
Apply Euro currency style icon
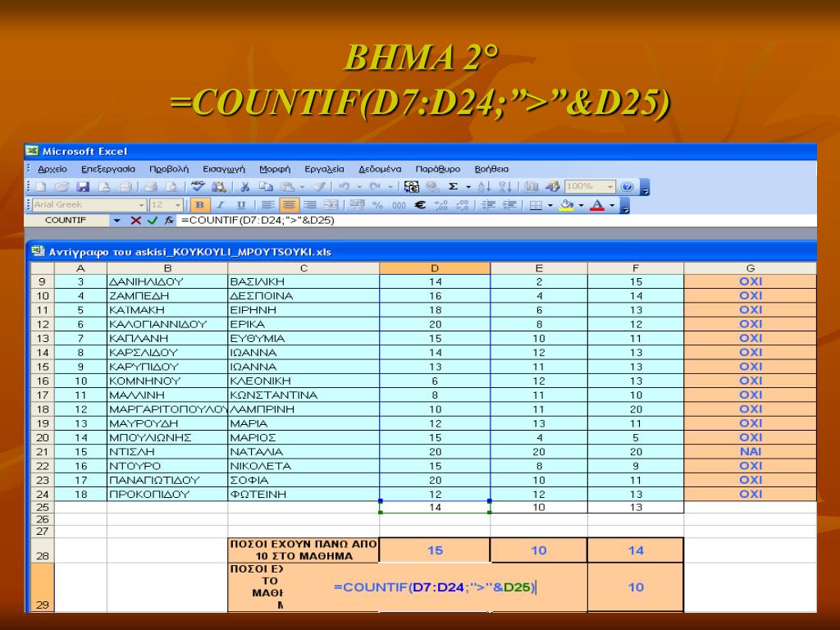pyautogui.click(x=420, y=205)
